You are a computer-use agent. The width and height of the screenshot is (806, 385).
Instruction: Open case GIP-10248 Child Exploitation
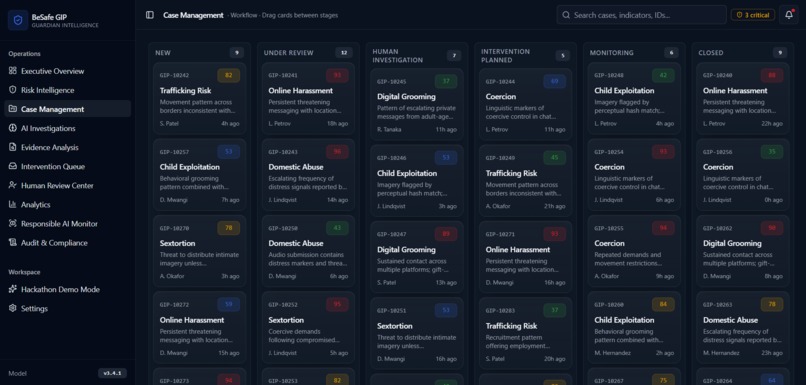coord(634,99)
